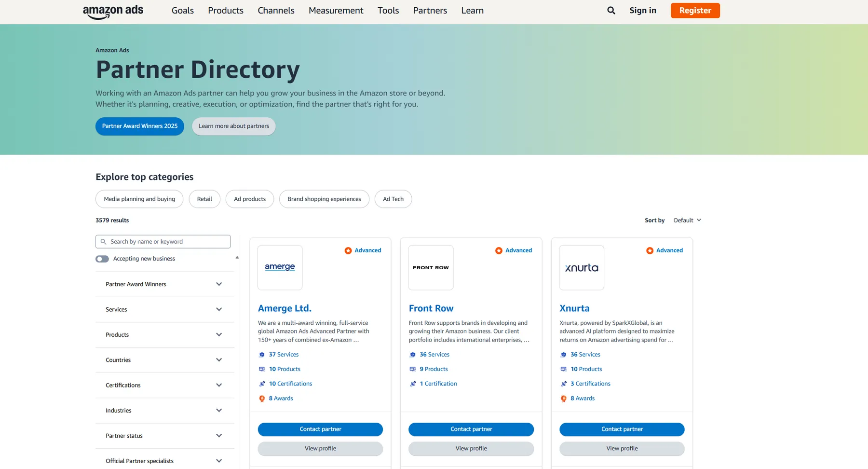Screen dimensions: 868x469
Task: Click the filter panel scrollbar up arrow
Action: 237,258
